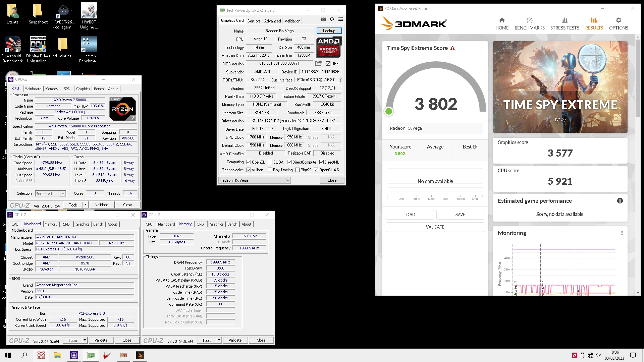Open HWBOT Unigine desktop shortcut

(89, 16)
